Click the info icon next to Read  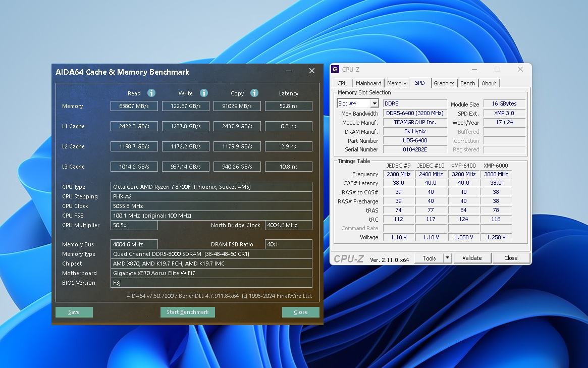(x=151, y=93)
